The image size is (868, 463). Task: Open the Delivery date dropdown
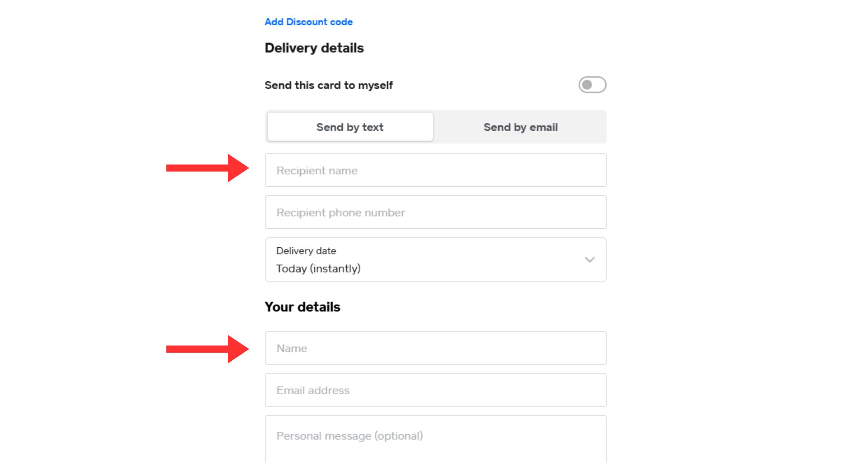click(435, 260)
